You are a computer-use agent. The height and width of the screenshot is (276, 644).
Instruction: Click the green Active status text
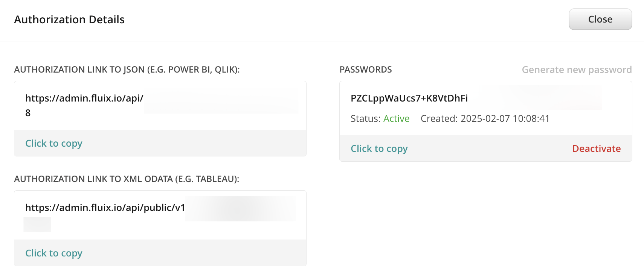point(396,118)
